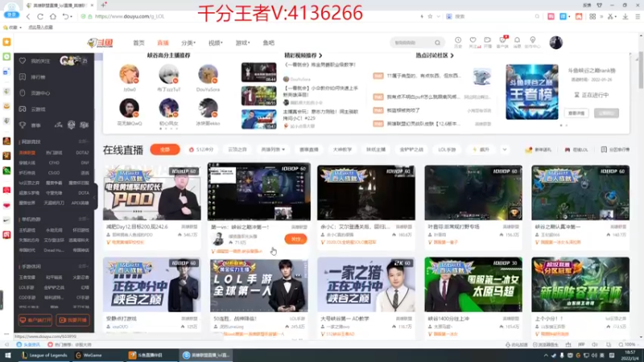Select the 金铲铲之战 filter pill
This screenshot has width=644, height=362.
[411, 150]
